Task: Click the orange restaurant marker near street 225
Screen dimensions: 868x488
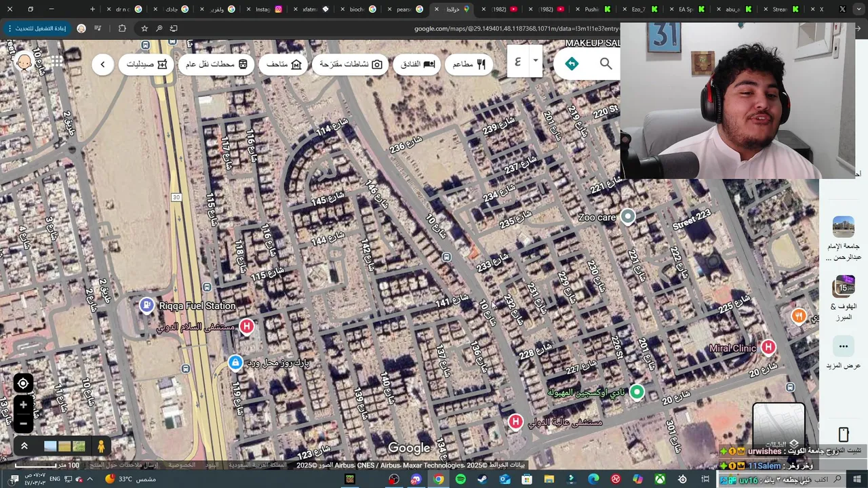Action: click(x=799, y=315)
